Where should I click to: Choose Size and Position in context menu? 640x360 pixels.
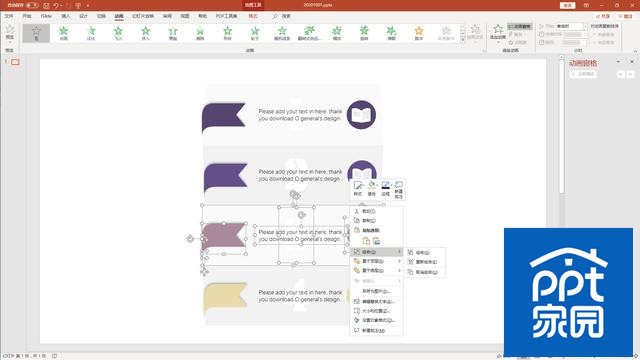pos(376,311)
